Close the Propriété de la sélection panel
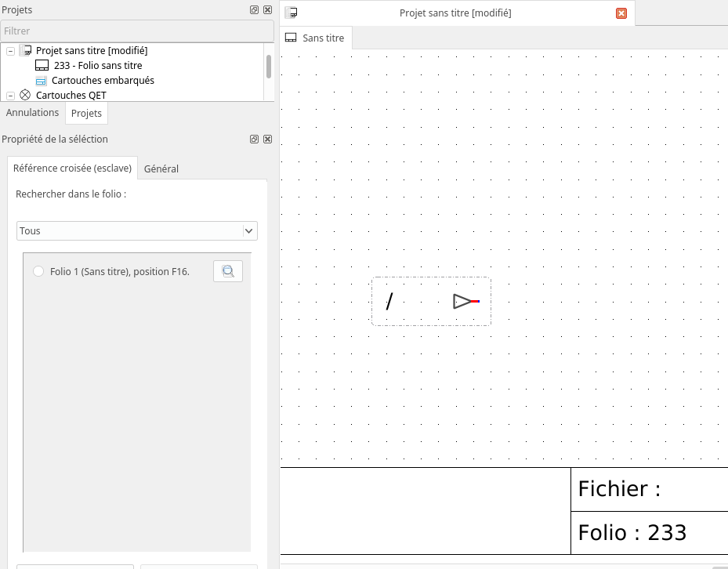This screenshot has height=569, width=728. (267, 139)
